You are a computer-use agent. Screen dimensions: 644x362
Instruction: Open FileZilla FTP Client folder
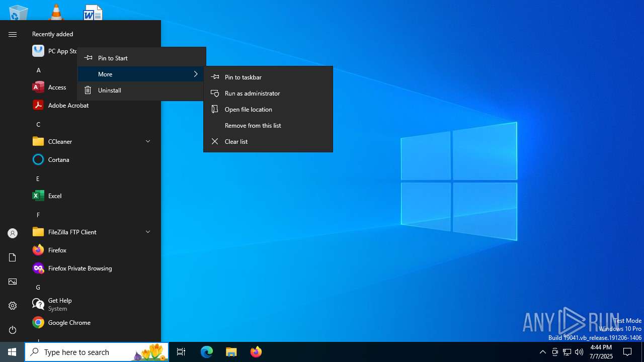click(x=93, y=232)
